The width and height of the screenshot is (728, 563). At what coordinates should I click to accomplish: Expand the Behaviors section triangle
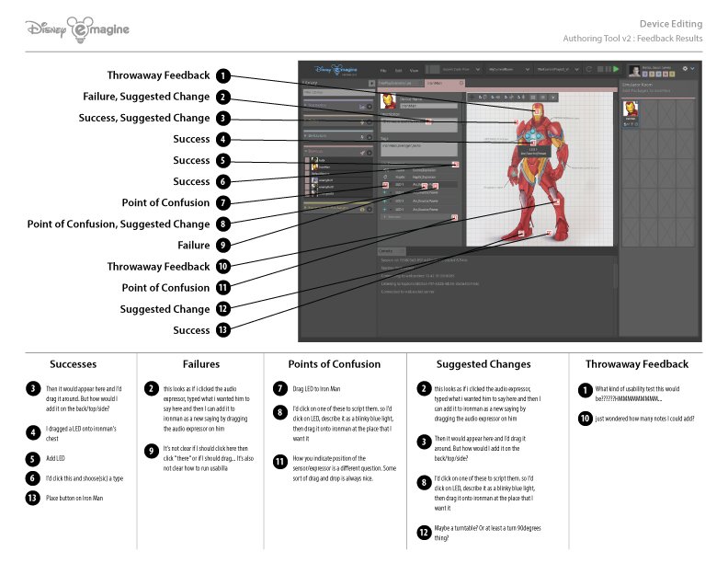(305, 135)
